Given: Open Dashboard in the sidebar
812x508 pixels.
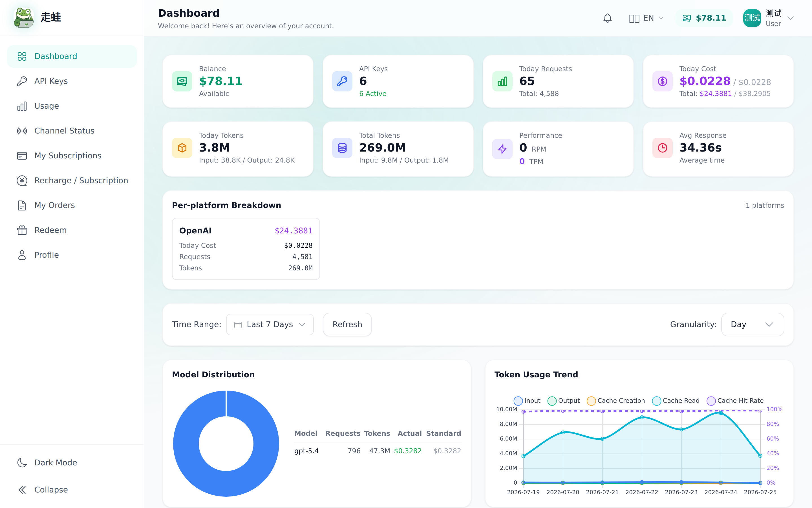Looking at the screenshot, I should 72,56.
